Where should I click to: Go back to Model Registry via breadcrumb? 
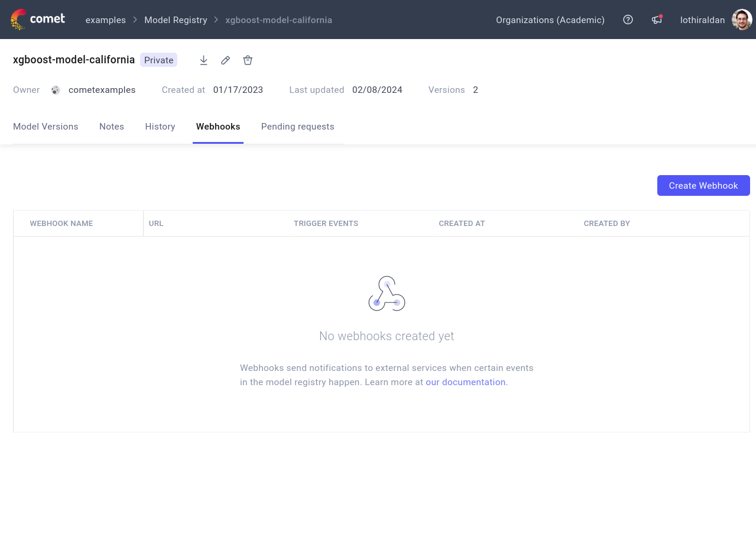click(x=176, y=20)
